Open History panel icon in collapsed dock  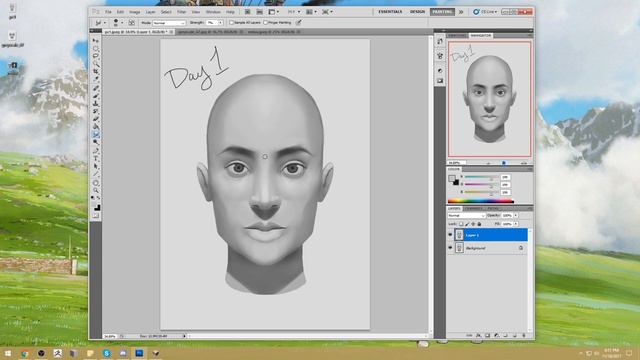(x=440, y=41)
